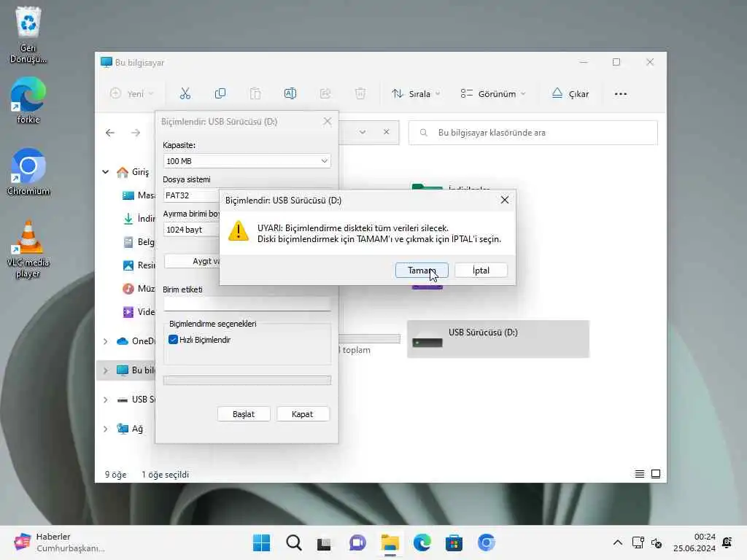Viewport: 747px width, 560px height.
Task: Click the Delete trash icon in toolbar
Action: (360, 94)
